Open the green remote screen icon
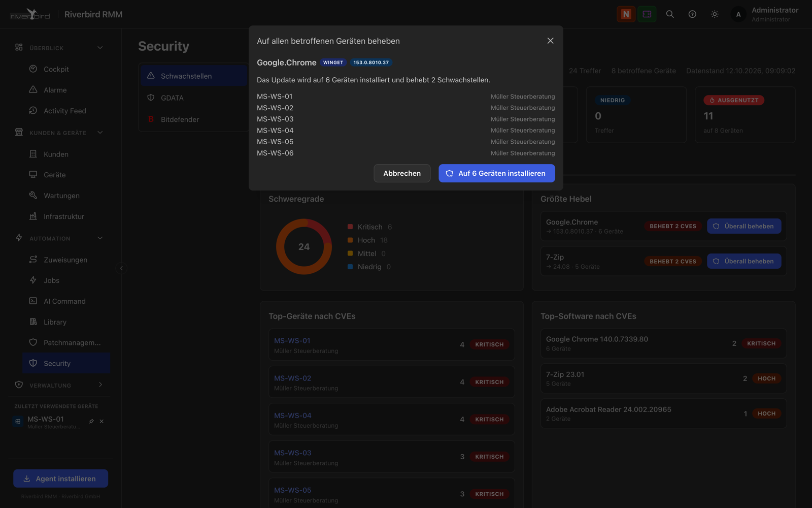The image size is (812, 508). (647, 14)
